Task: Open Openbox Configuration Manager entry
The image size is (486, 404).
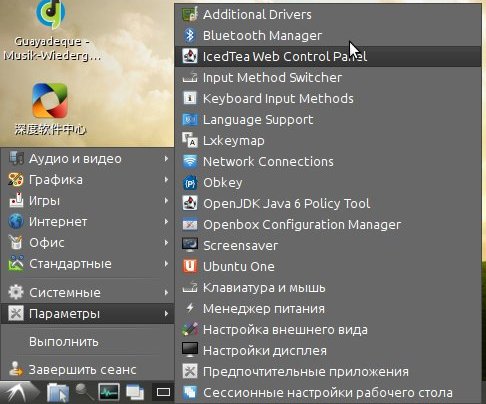Action: click(328, 225)
